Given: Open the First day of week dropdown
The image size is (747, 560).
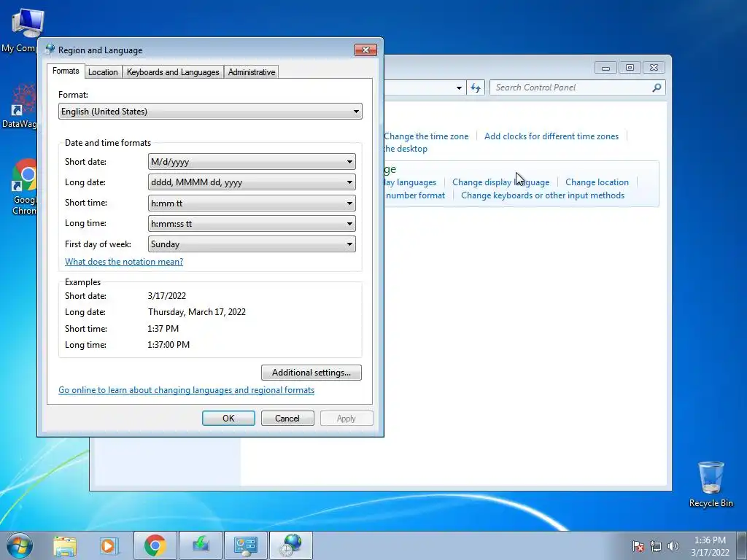Looking at the screenshot, I should [x=252, y=244].
